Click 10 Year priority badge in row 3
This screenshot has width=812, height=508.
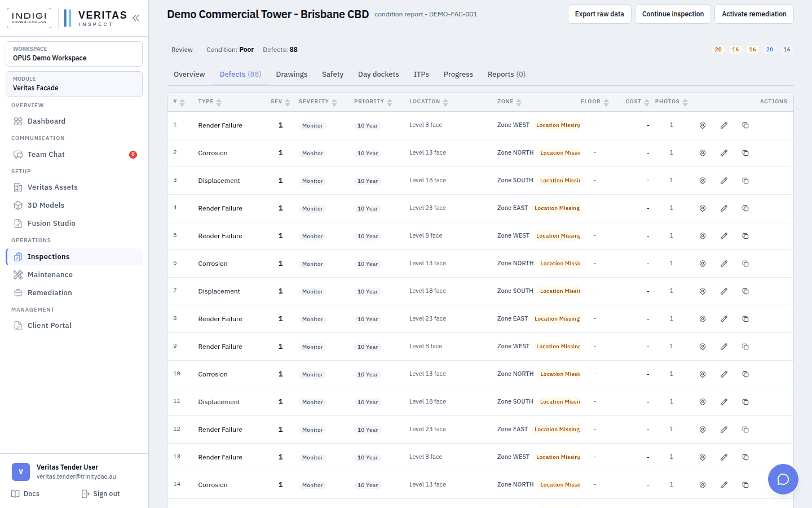(x=368, y=181)
